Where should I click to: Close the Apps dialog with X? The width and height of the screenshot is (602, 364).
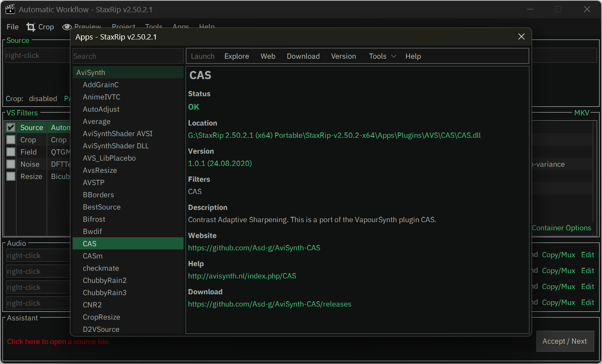click(x=521, y=37)
